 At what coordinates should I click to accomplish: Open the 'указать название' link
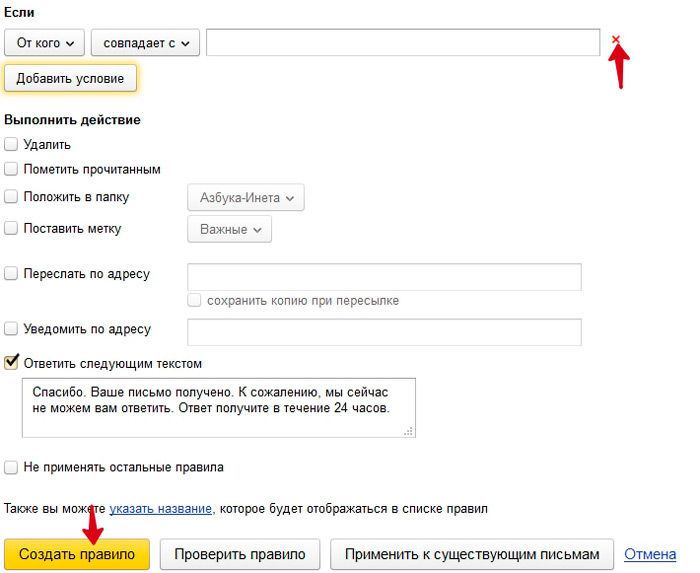pyautogui.click(x=161, y=509)
